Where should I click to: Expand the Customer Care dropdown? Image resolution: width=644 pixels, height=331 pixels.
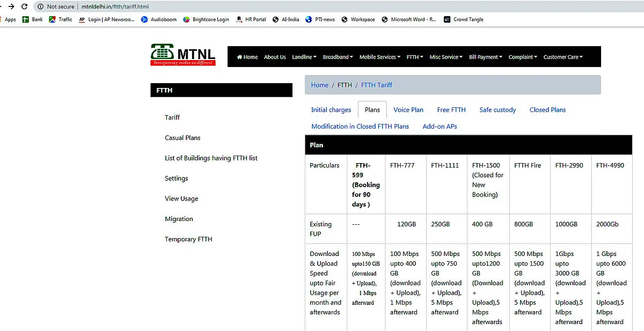tap(563, 57)
